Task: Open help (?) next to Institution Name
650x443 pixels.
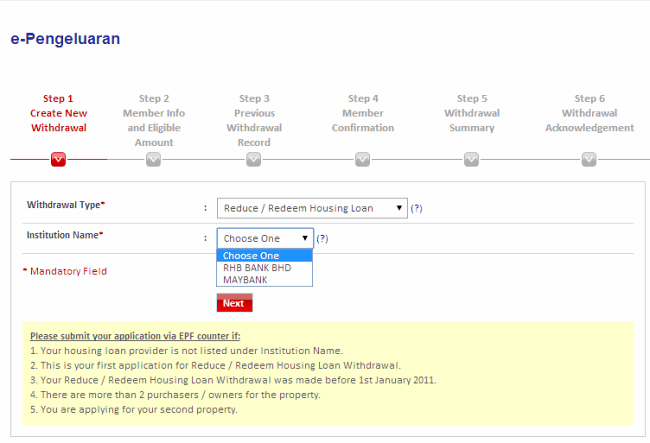Action: point(322,239)
